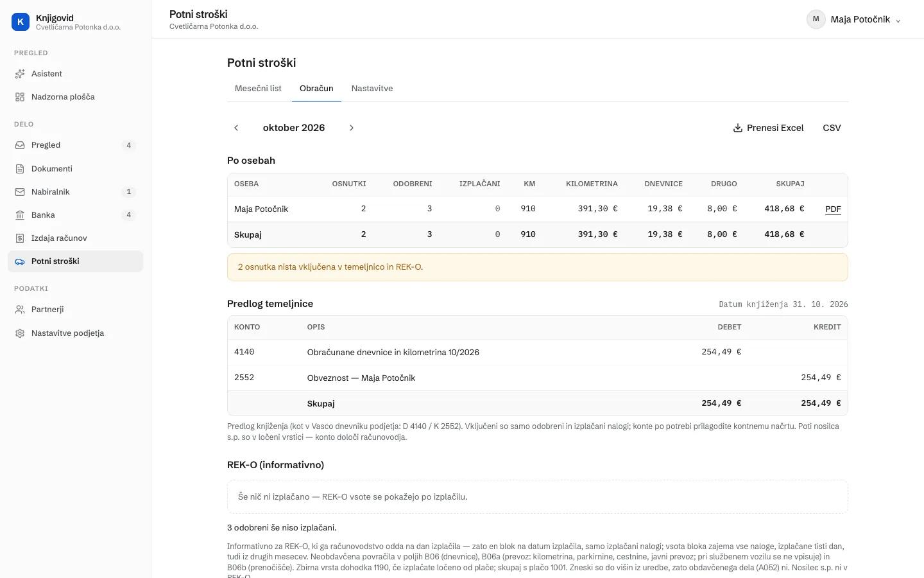Click the konto 4140 cell
This screenshot has height=578, width=924.
[244, 352]
